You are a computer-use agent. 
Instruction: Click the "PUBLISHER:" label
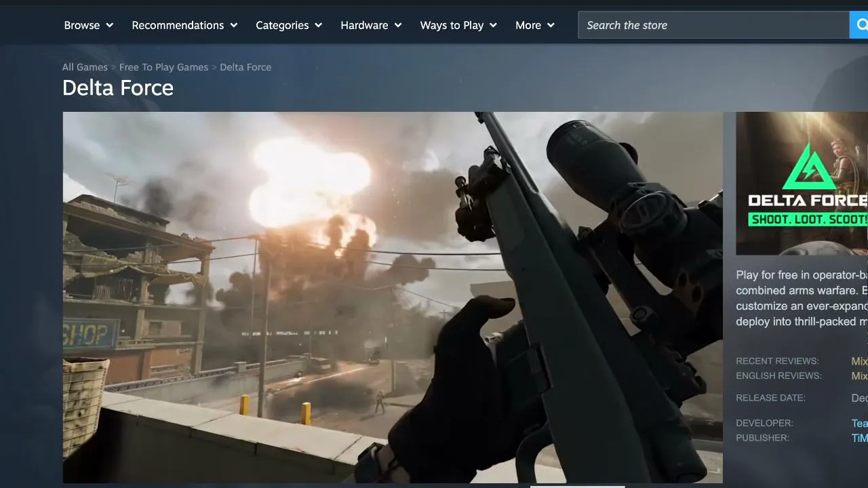(763, 438)
